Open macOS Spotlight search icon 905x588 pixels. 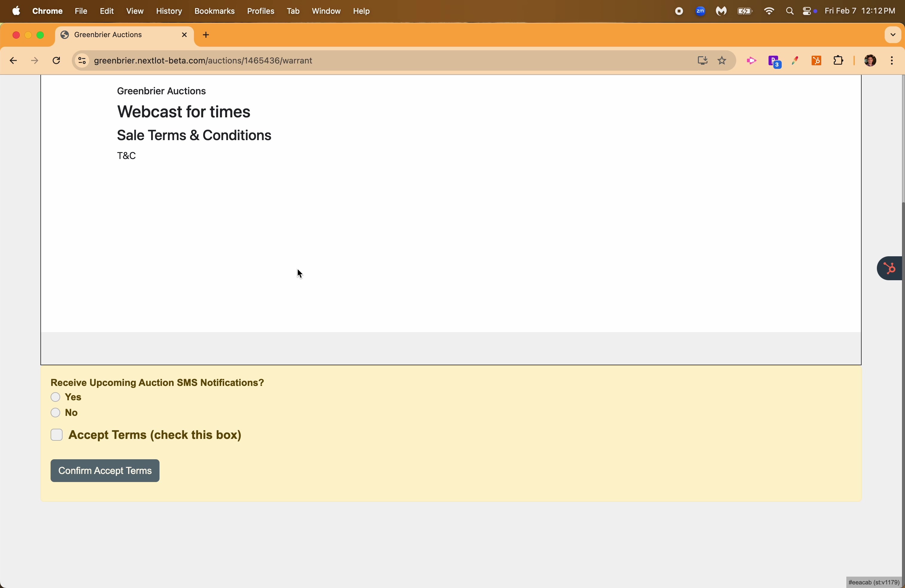point(789,11)
